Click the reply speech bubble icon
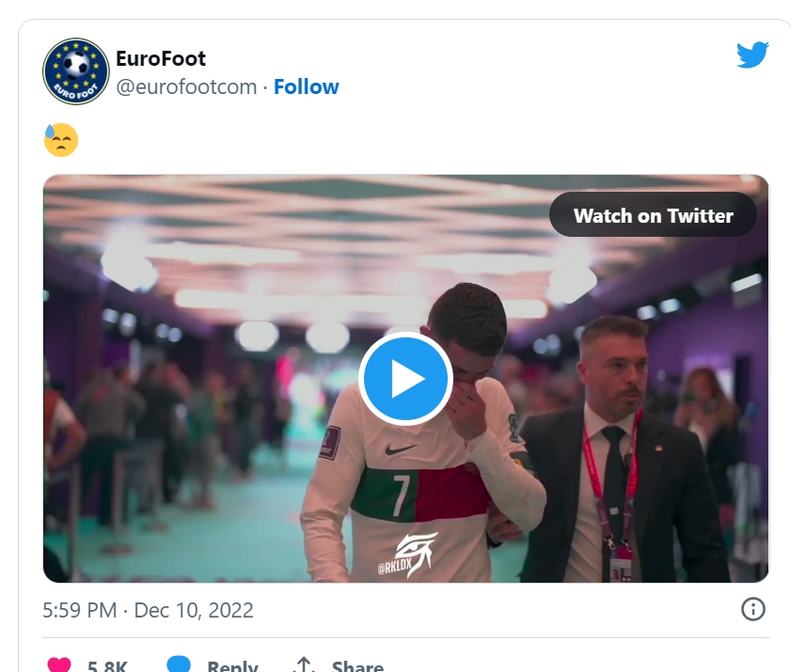 point(179,664)
